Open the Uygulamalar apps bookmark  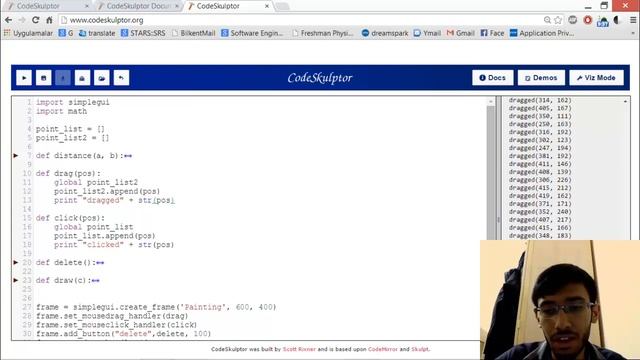28,33
